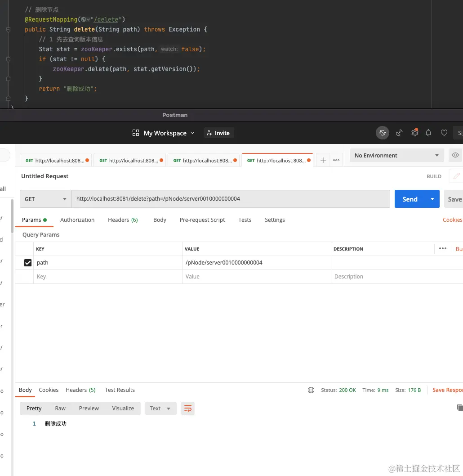The image size is (463, 476).
Task: Open the response Cookies tab
Action: (x=49, y=390)
